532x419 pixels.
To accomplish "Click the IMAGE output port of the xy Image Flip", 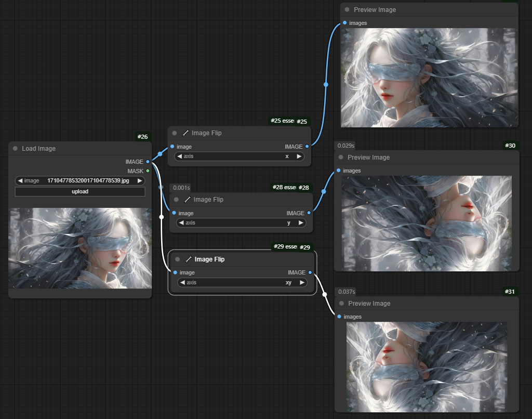I will coord(310,272).
